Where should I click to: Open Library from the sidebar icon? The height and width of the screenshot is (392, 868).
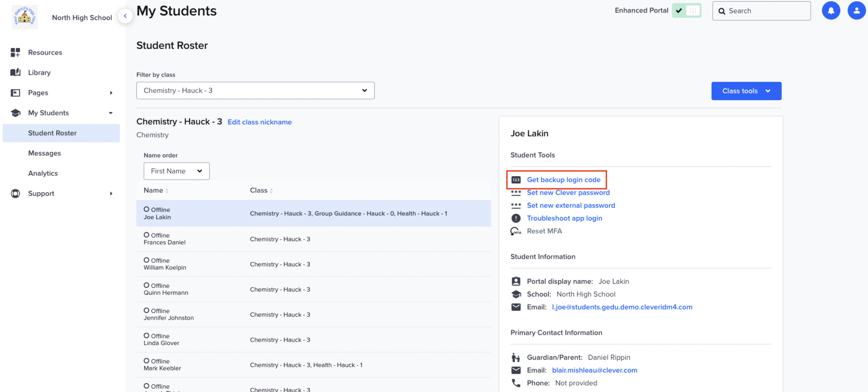15,72
